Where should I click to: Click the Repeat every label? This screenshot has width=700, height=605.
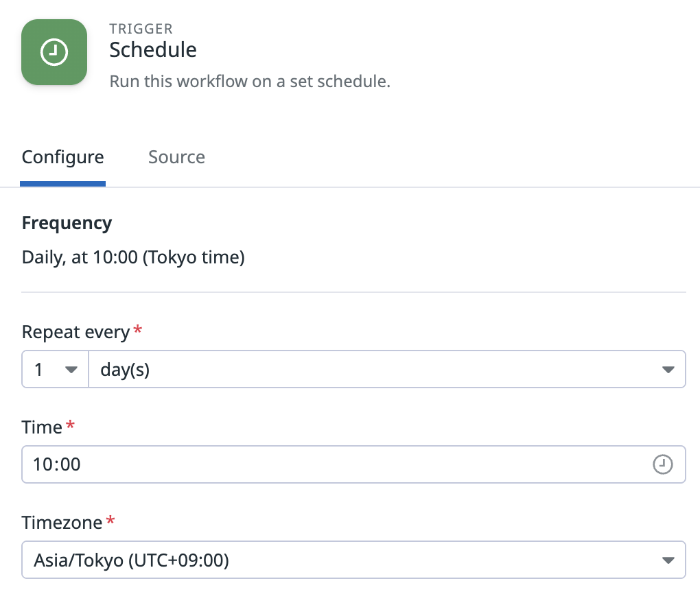(x=76, y=332)
